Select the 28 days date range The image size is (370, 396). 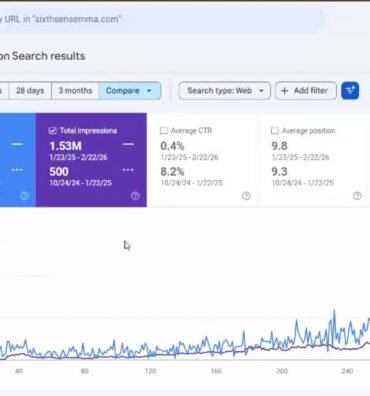pos(30,91)
